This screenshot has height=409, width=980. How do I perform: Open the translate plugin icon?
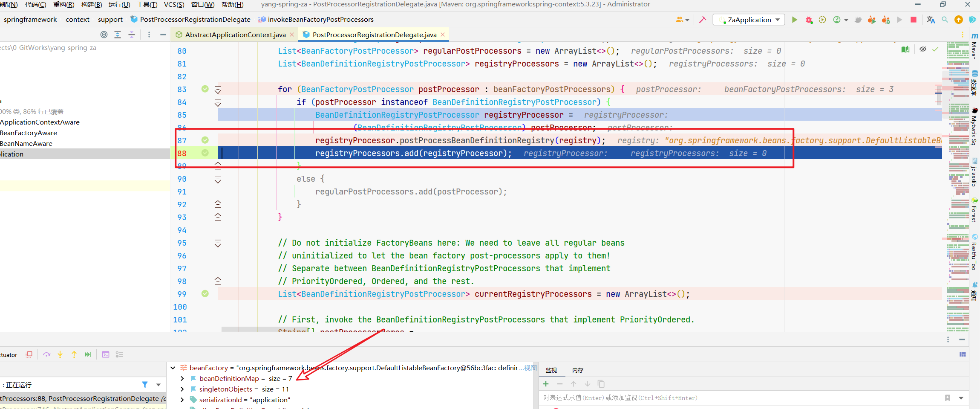click(931, 20)
